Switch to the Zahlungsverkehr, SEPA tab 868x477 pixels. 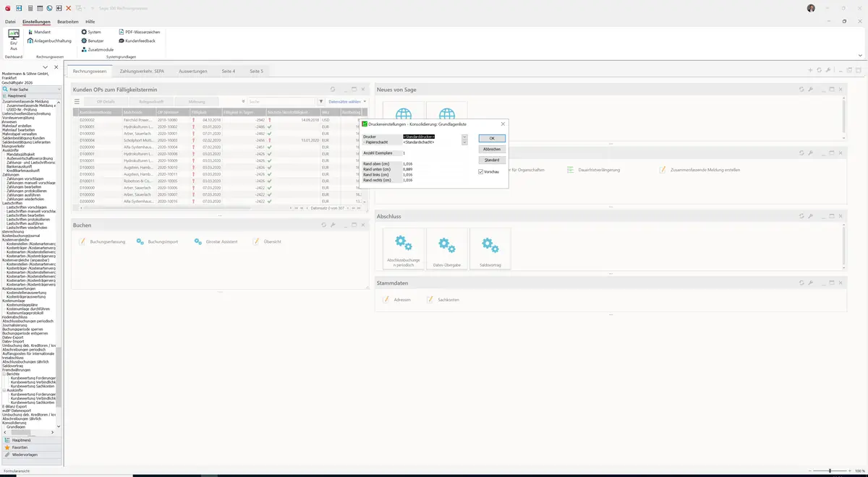[x=142, y=71]
